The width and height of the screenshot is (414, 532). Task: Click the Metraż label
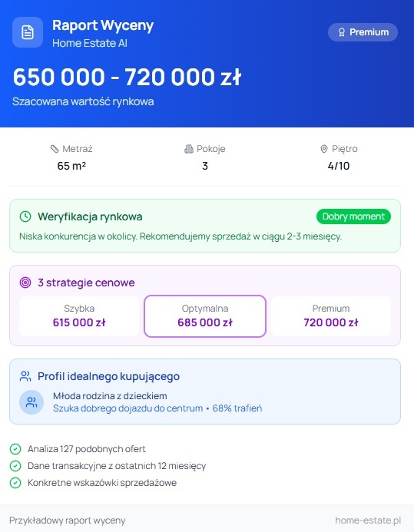[x=78, y=149]
